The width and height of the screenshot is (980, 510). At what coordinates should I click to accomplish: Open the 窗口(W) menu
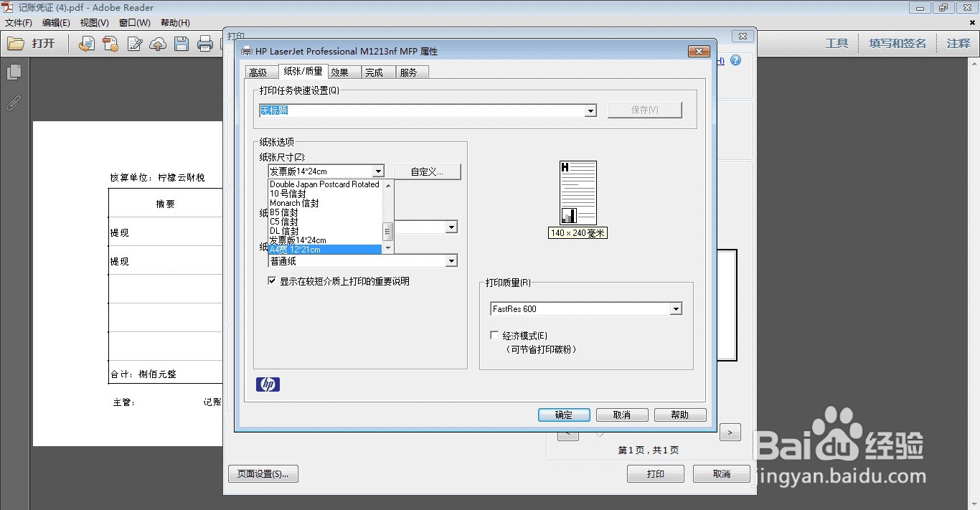135,23
